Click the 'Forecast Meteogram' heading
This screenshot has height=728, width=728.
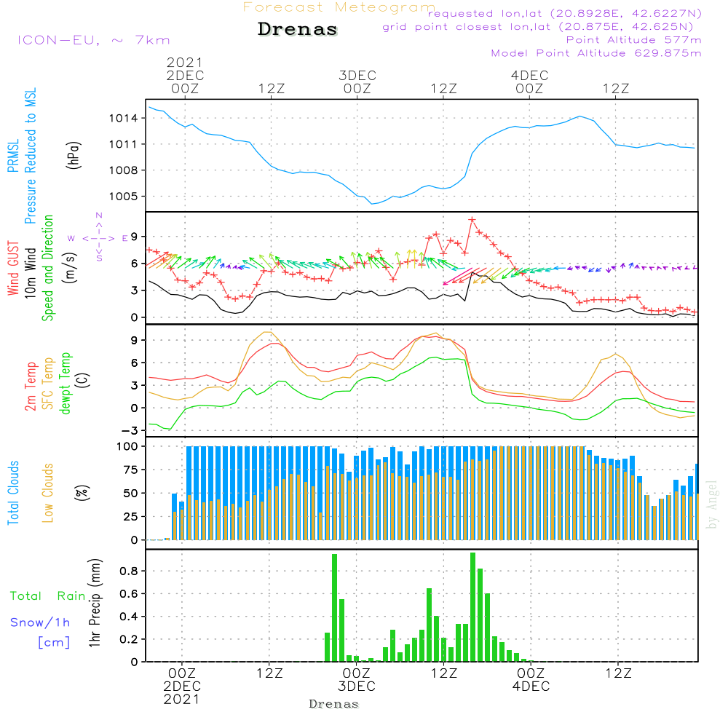(339, 7)
